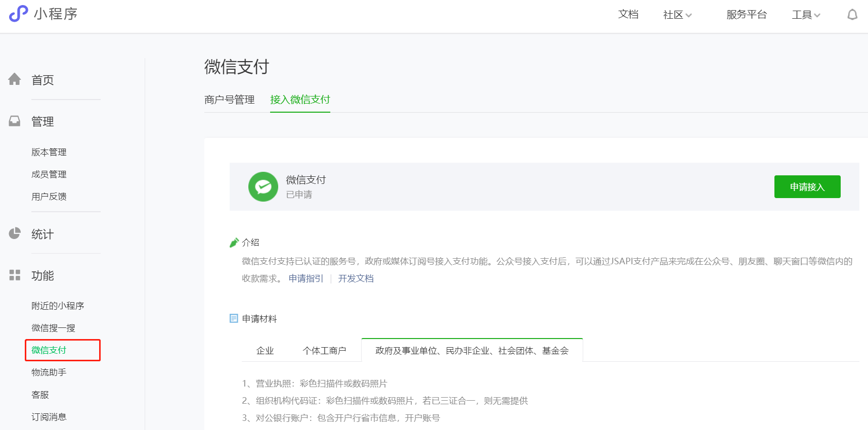Open 服务平台 in the top navigation
Viewport: 868px width, 430px height.
[747, 15]
